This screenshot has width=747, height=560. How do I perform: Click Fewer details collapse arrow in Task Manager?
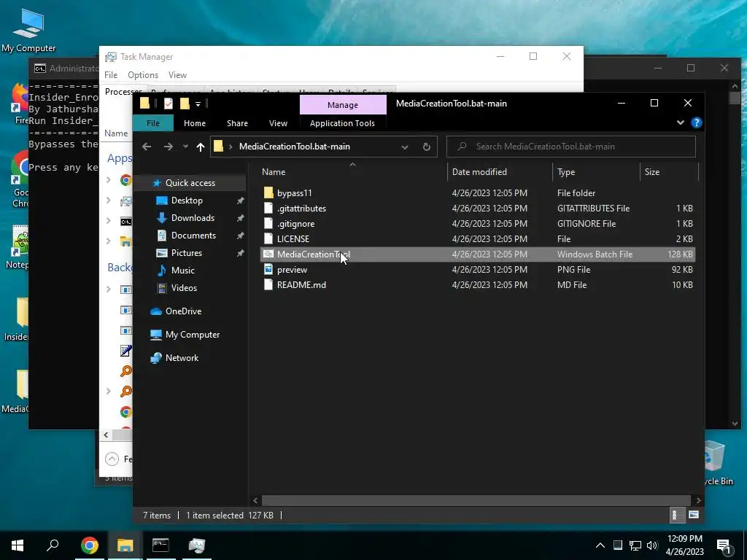click(x=112, y=459)
